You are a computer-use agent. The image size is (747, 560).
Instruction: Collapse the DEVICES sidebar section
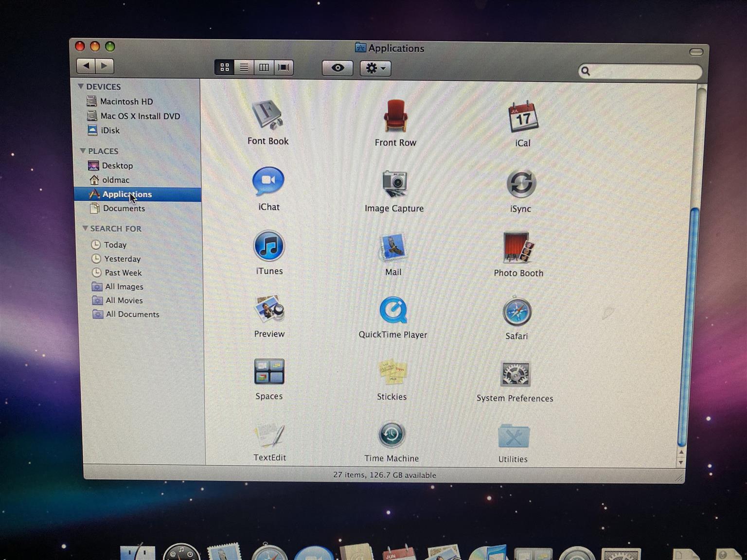click(x=81, y=87)
